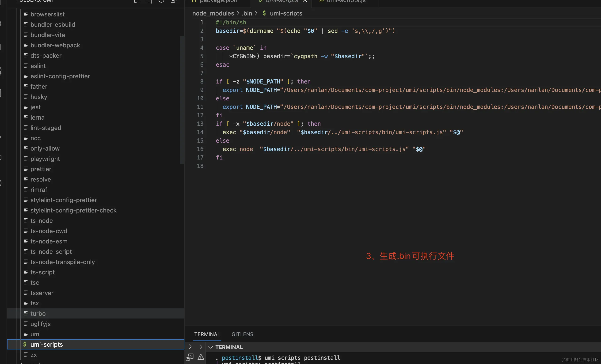Click the Collapse Folders icon in explorer
Image resolution: width=601 pixels, height=364 pixels.
click(173, 1)
